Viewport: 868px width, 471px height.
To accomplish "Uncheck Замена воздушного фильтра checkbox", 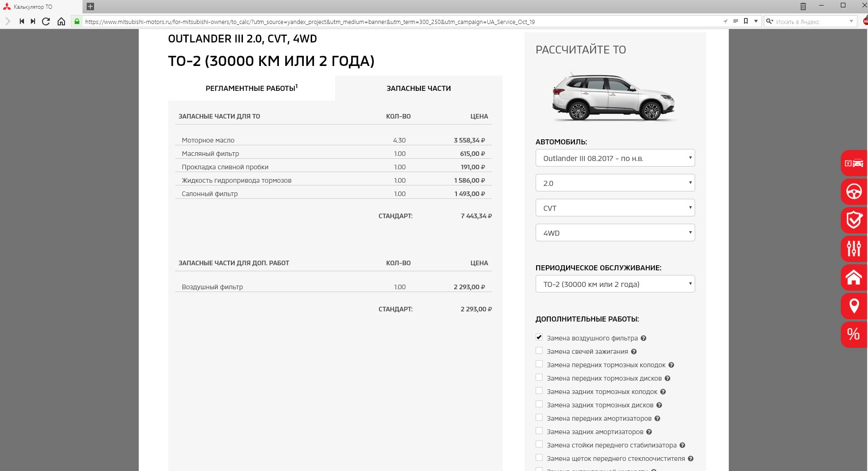I will (x=539, y=337).
